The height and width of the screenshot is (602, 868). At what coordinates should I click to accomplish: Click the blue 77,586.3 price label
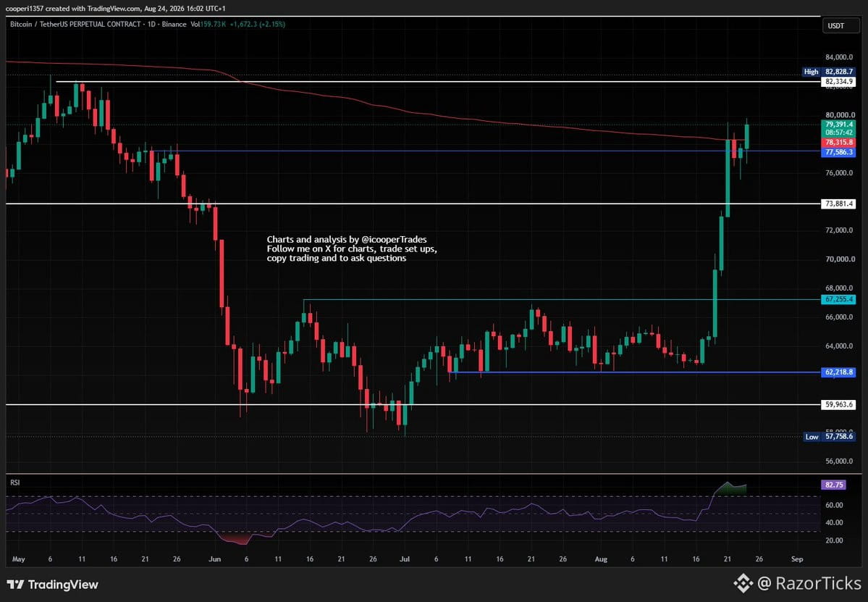839,151
